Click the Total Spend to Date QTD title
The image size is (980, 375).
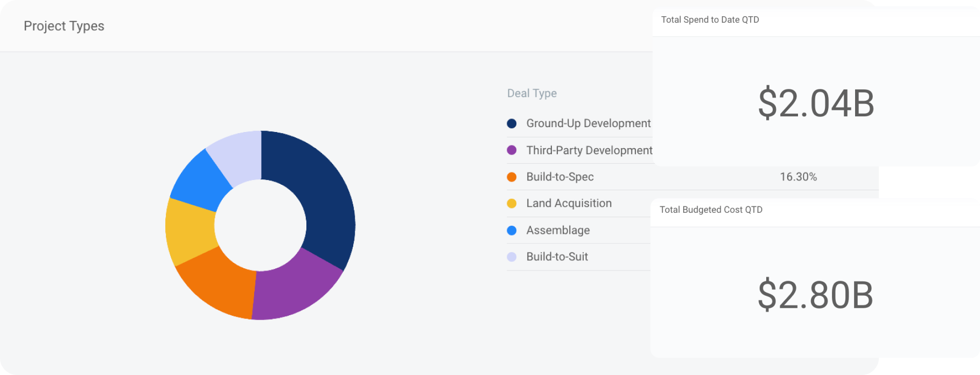710,19
